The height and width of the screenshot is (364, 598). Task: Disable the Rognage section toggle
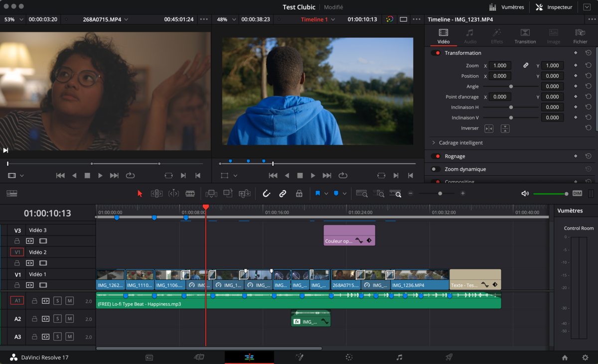click(436, 156)
